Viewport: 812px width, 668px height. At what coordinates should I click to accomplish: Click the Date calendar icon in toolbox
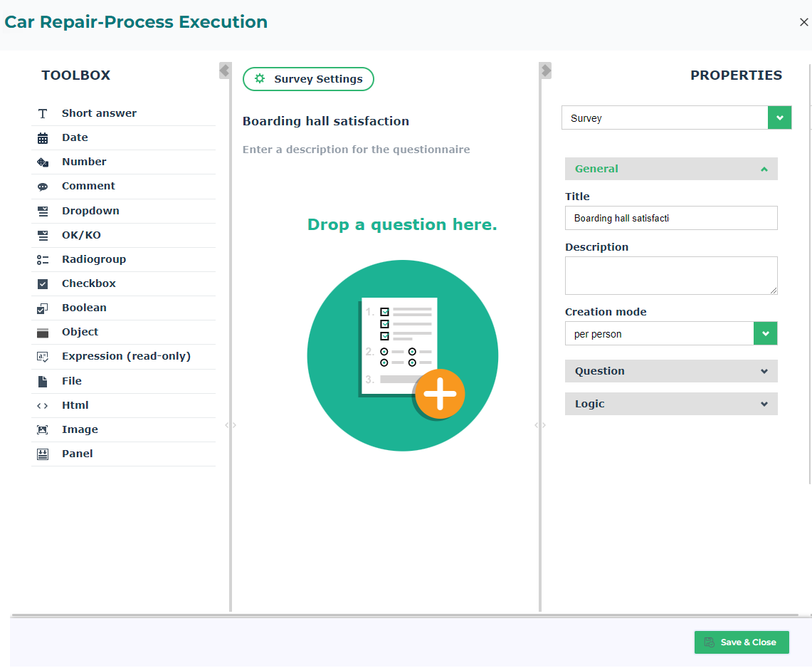tap(43, 138)
